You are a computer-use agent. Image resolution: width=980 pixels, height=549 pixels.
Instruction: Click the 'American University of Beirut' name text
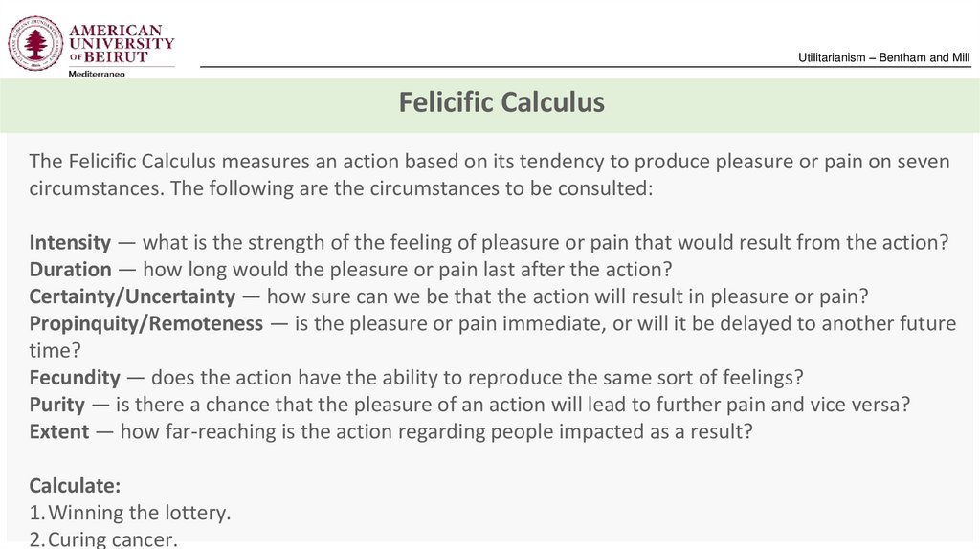[x=120, y=42]
